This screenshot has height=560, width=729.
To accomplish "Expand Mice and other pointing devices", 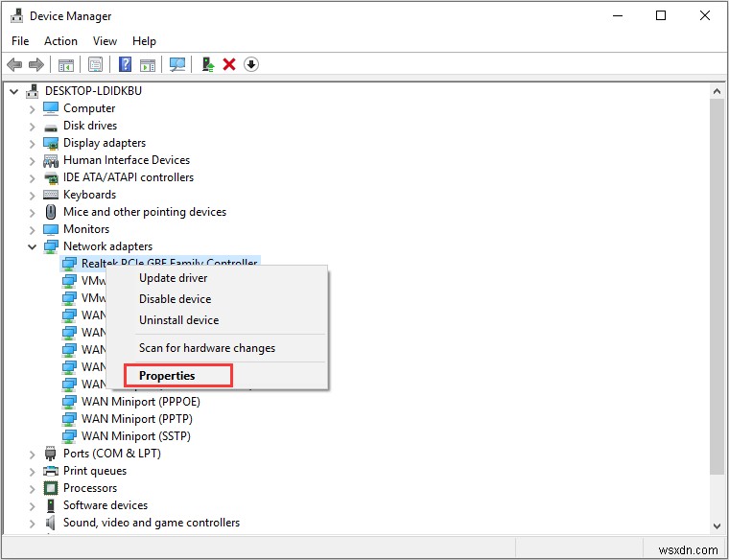I will click(32, 213).
